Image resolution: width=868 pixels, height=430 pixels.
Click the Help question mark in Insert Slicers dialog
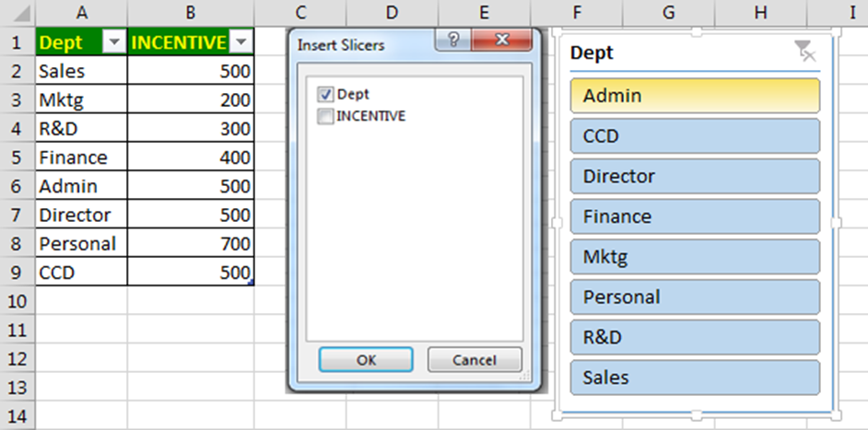[x=452, y=40]
